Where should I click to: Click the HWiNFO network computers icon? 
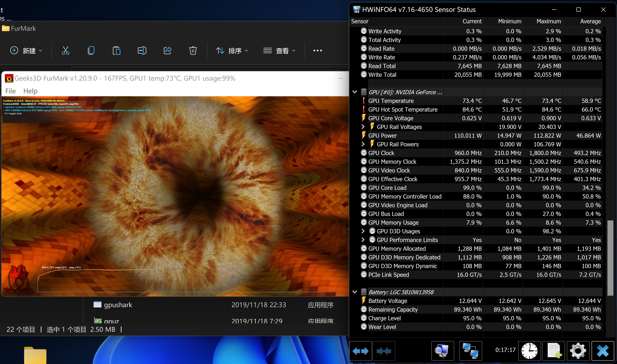pyautogui.click(x=470, y=351)
